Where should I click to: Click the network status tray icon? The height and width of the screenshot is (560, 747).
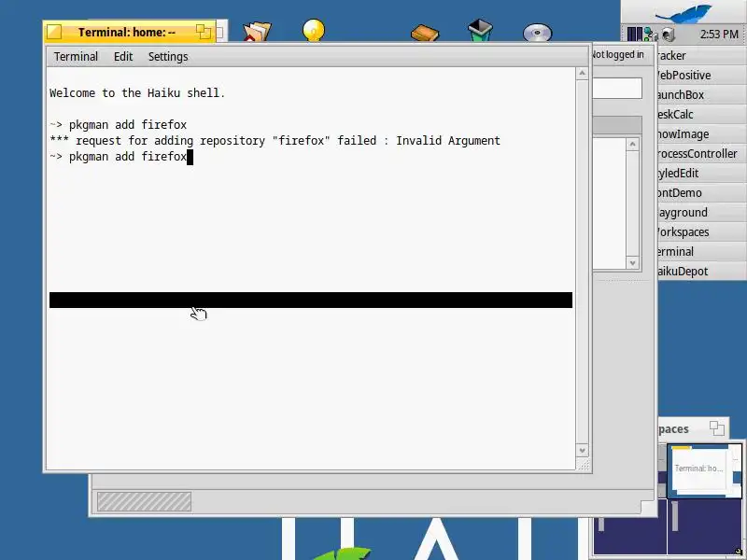[x=650, y=35]
